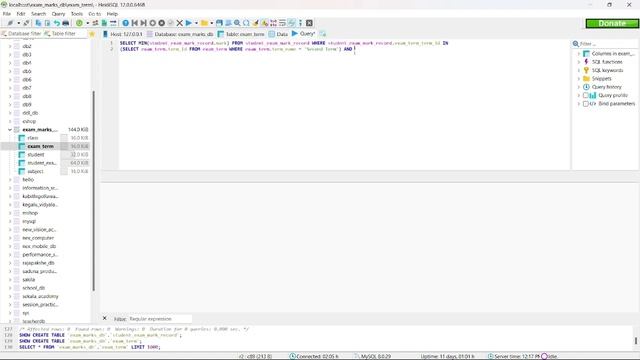
Task: Close the regular expression filter bar
Action: point(104,318)
